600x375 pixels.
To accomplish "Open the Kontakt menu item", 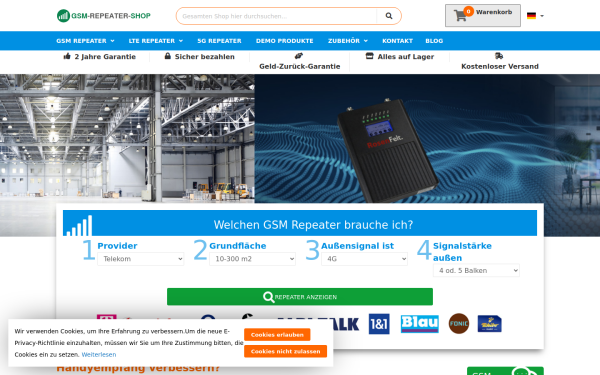I will tap(397, 41).
